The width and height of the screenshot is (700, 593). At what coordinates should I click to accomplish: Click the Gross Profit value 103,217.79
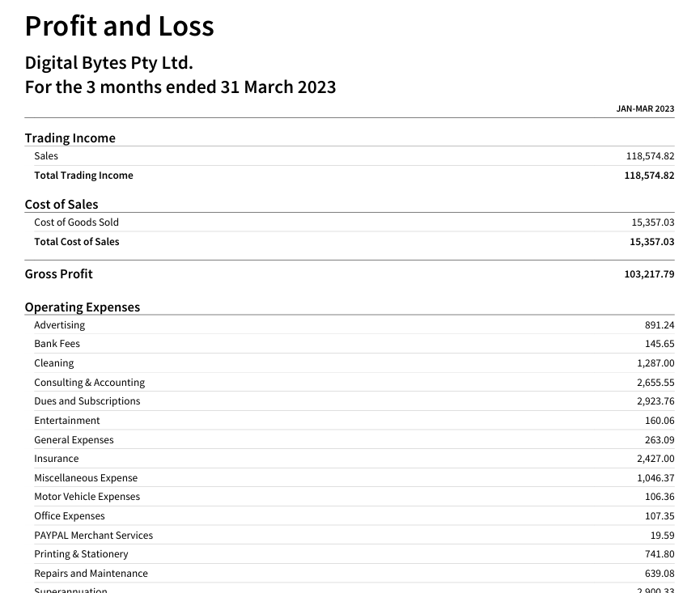[649, 274]
